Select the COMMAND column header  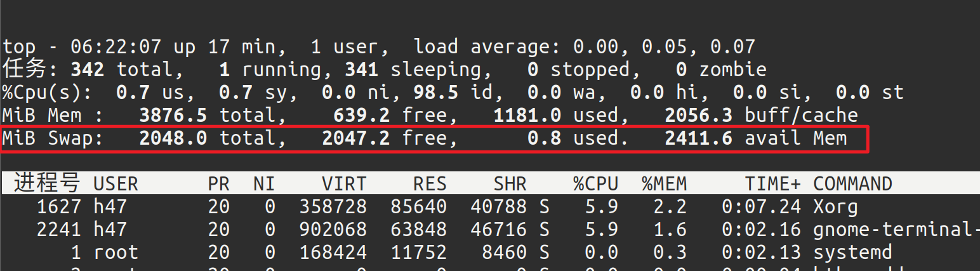[852, 184]
